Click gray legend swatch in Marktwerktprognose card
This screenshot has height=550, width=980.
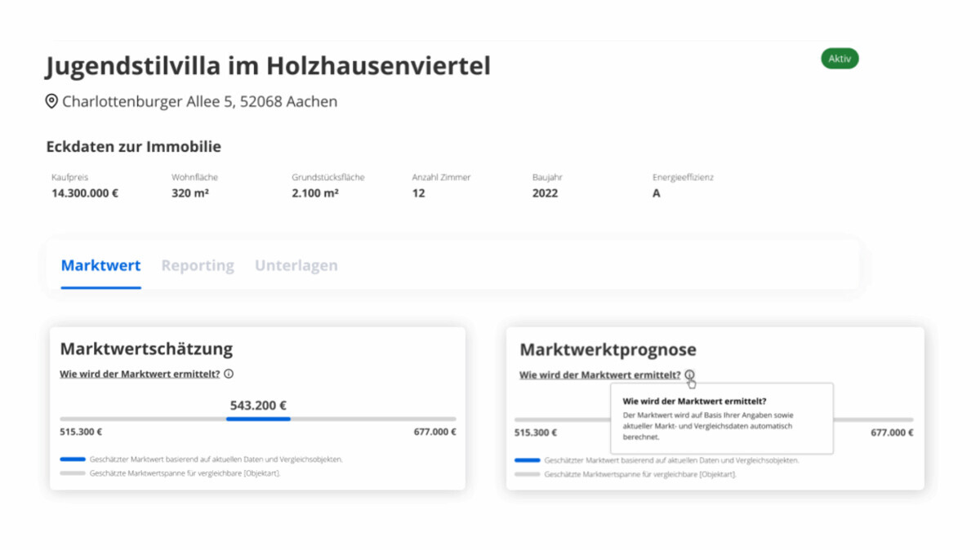click(527, 474)
